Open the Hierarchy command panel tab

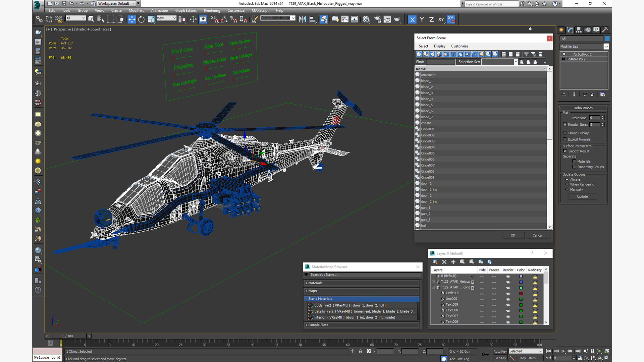coord(579,30)
